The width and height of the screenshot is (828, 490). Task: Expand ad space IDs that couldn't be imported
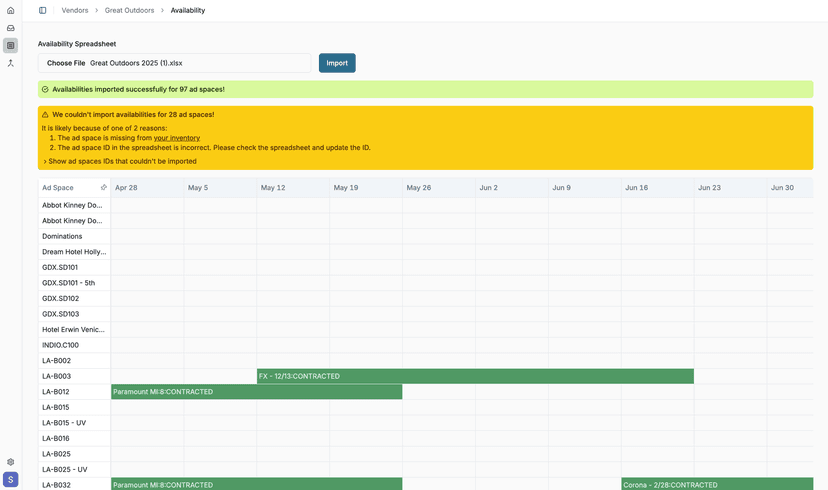[x=120, y=161]
